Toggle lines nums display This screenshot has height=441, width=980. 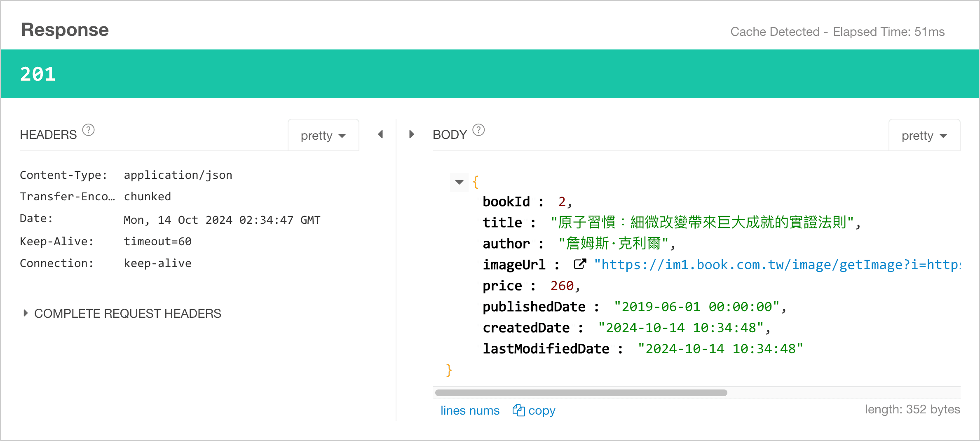click(x=470, y=411)
